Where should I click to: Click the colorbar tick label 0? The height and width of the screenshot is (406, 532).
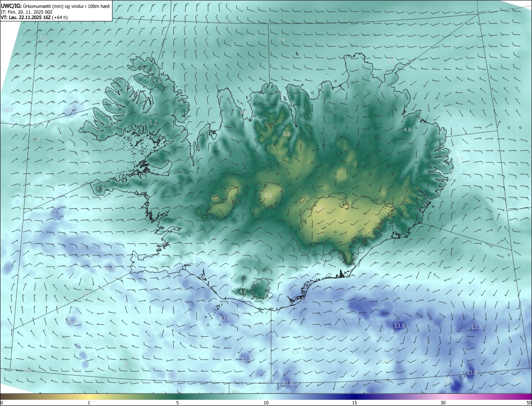click(x=2, y=403)
